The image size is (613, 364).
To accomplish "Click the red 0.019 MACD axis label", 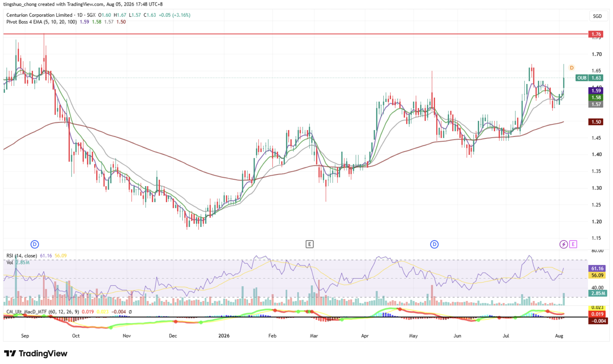I will pyautogui.click(x=597, y=314).
